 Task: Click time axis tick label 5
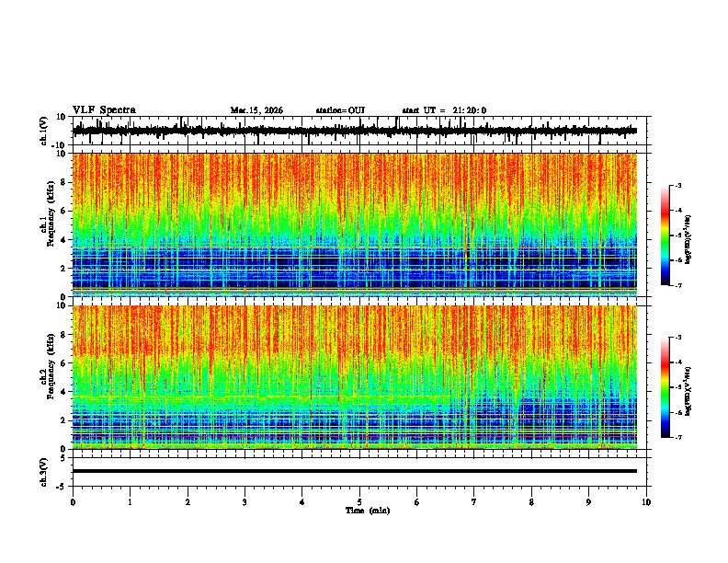coord(359,502)
